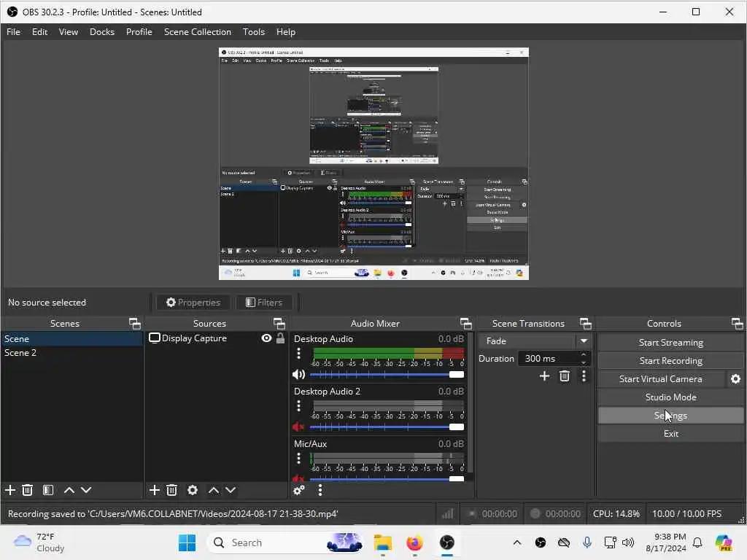Open Desktop Audio 2 three-dot options
This screenshot has height=560, width=747.
click(298, 405)
